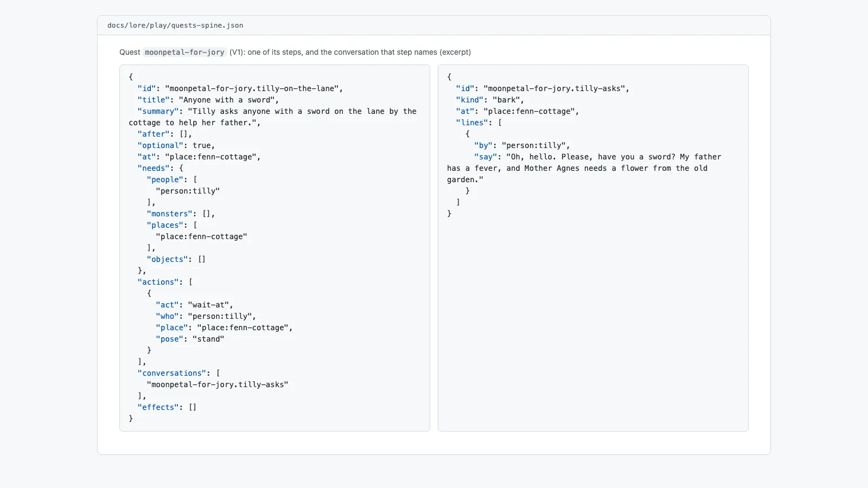
Task: Select the "person:tilly" value of by
Action: pos(534,145)
